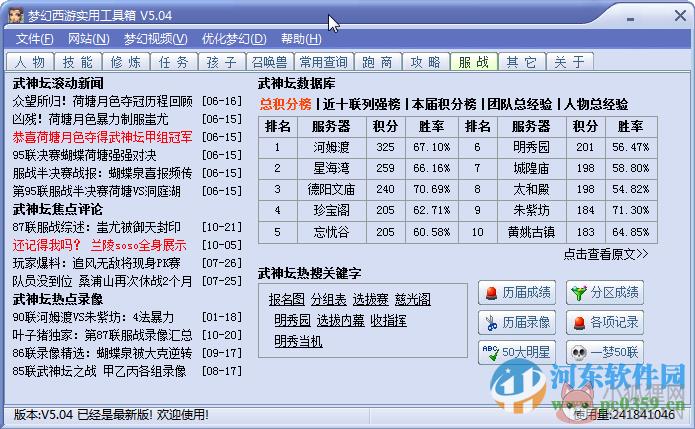Screen dimensions: 695x429
Task: Click the 点击查看原文>> link
Action: pos(606,254)
